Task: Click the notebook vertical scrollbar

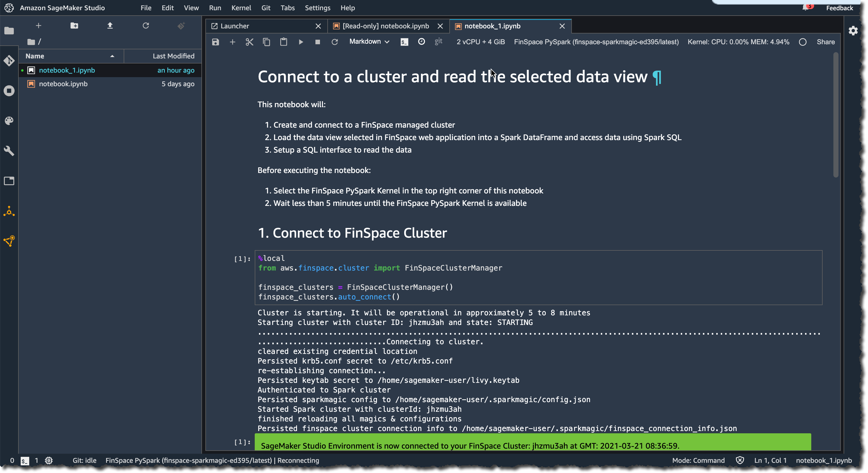Action: 836,115
